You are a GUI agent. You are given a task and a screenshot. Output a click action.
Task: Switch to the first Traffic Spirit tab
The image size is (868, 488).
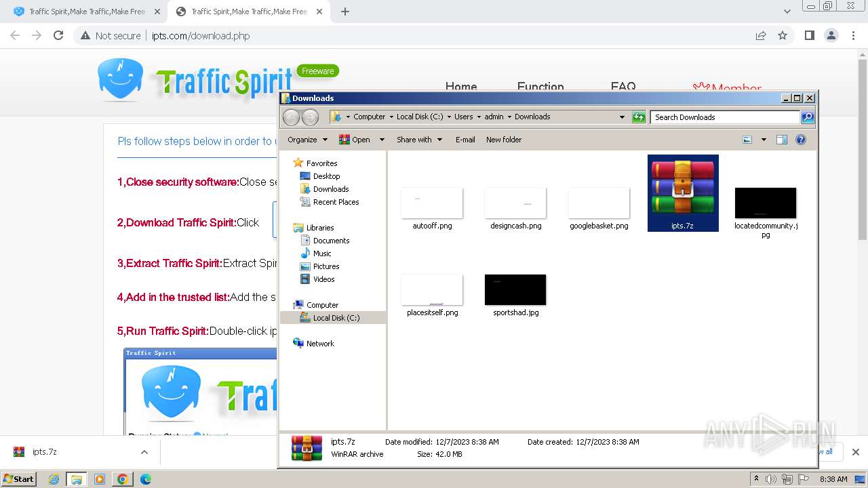click(x=86, y=12)
